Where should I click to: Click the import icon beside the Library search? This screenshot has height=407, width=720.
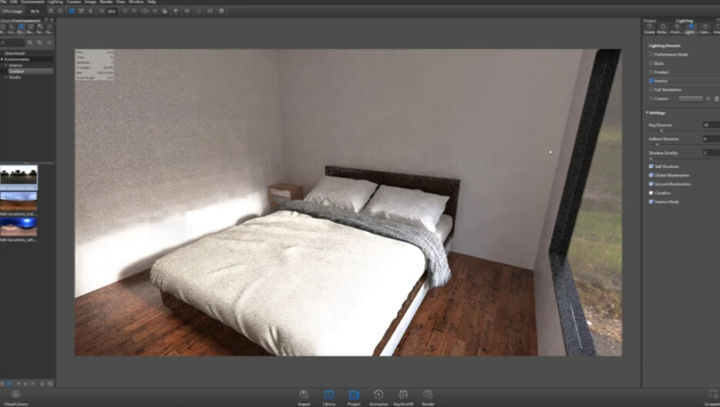39,43
